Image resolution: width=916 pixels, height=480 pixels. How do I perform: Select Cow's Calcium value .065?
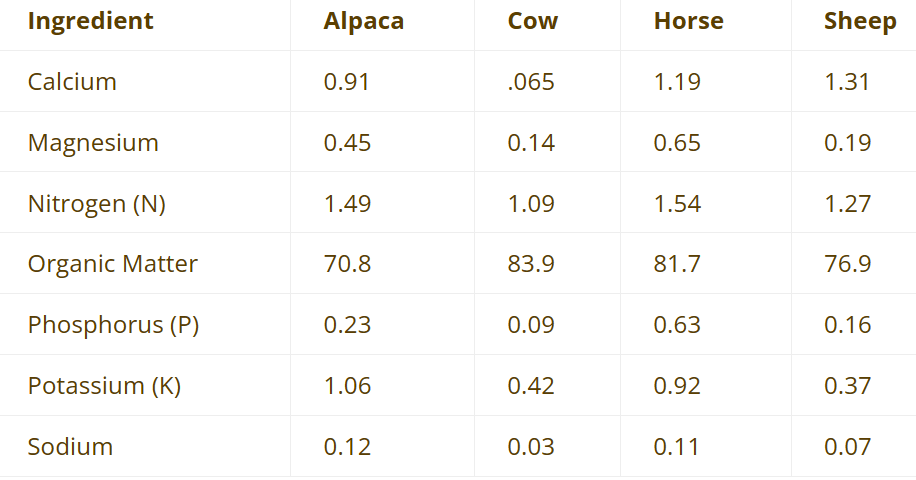click(x=531, y=82)
